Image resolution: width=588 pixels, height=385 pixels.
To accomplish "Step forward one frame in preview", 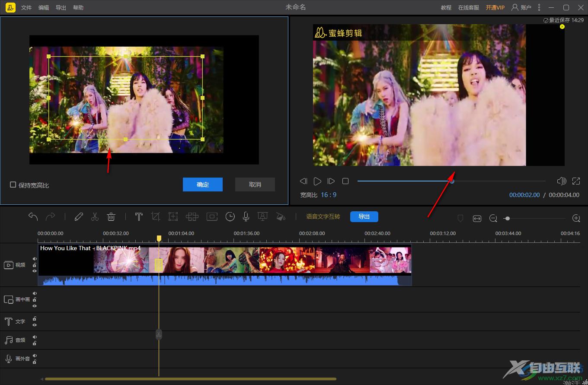I will (331, 181).
